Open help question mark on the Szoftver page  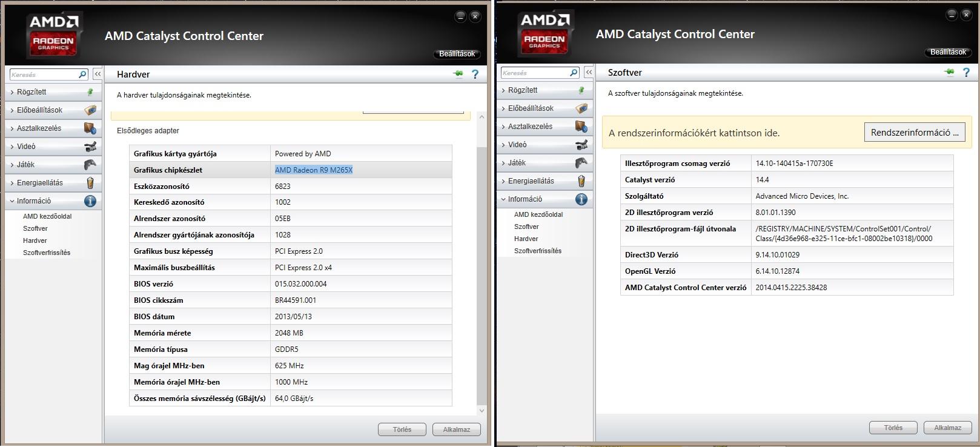click(x=966, y=72)
